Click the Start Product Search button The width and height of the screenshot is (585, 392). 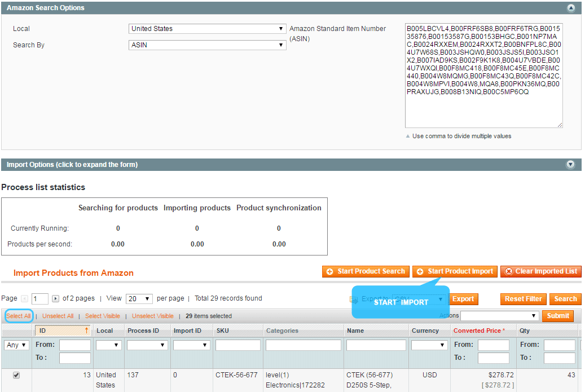point(366,271)
